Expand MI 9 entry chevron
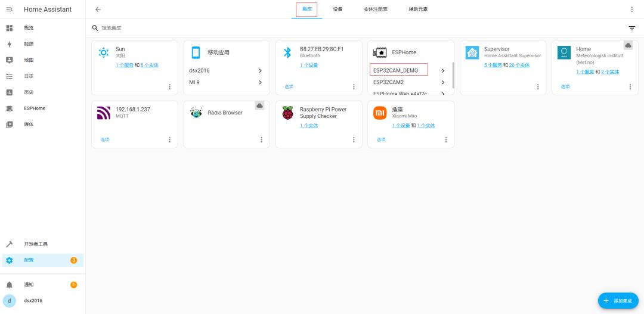644x314 pixels. point(261,82)
